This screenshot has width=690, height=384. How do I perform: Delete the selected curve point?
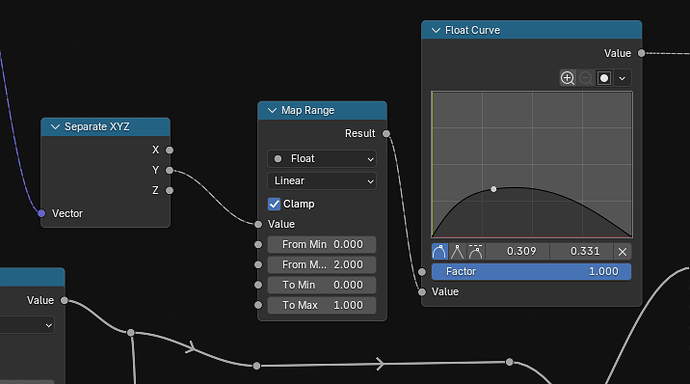622,252
